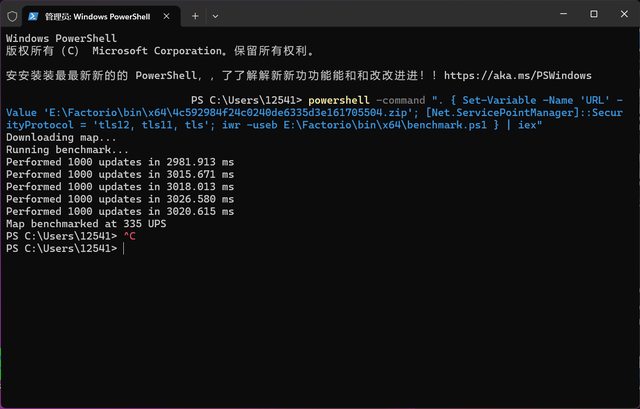Expand the new tab profile dropdown chevron
640x409 pixels.
pyautogui.click(x=215, y=16)
